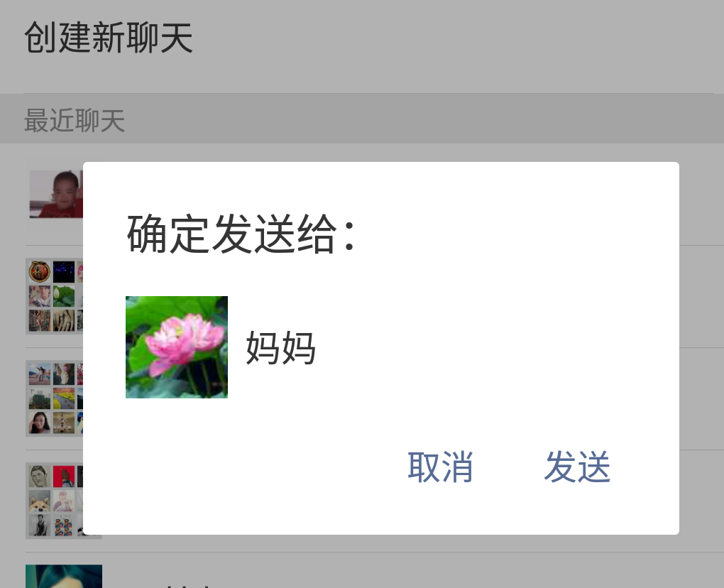Screen dimensions: 724x588
Task: Tap the pink lotus avatar in the dialog
Action: [x=176, y=347]
